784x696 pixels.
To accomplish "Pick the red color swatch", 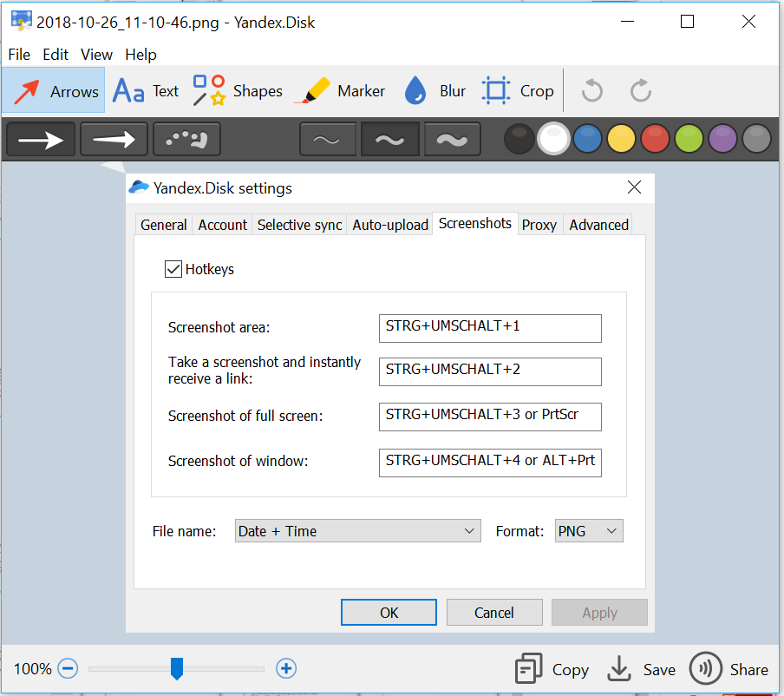I will 655,139.
